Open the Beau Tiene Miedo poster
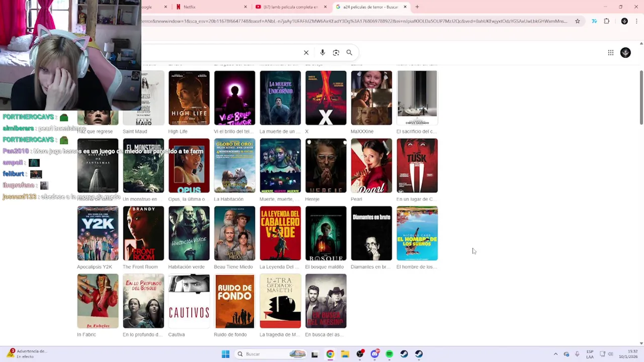644x362 pixels. tap(234, 233)
